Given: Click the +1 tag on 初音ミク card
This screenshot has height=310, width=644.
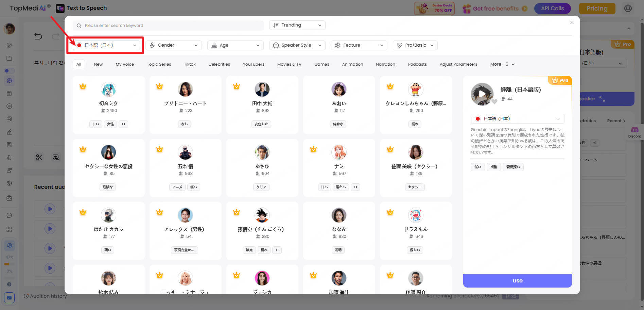Looking at the screenshot, I should click(123, 124).
